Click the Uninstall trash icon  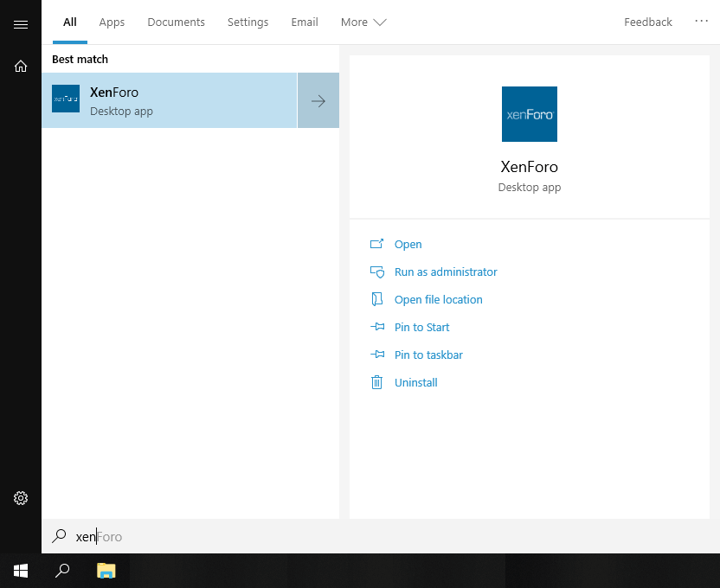click(x=376, y=382)
